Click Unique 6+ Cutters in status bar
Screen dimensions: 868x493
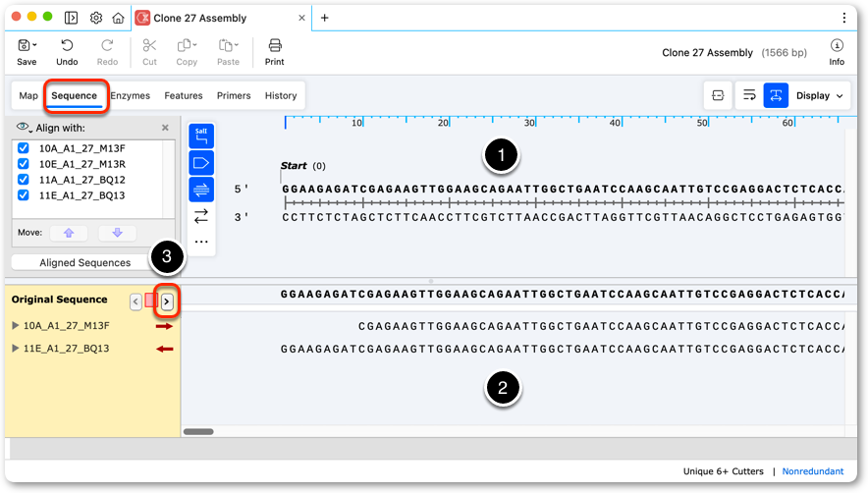point(723,471)
